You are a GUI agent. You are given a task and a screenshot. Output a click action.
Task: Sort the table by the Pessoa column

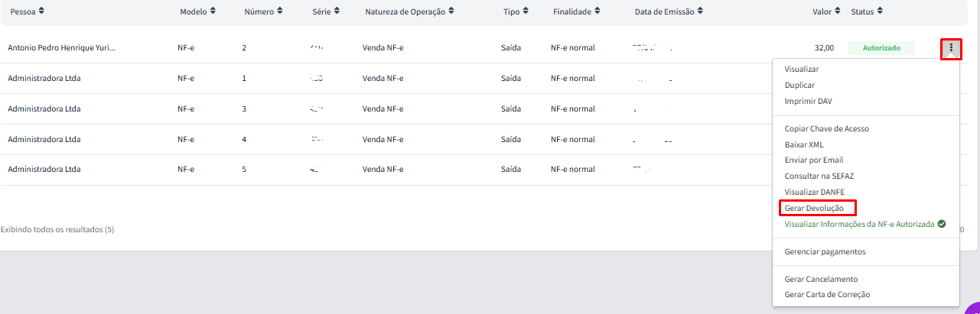coord(27,11)
